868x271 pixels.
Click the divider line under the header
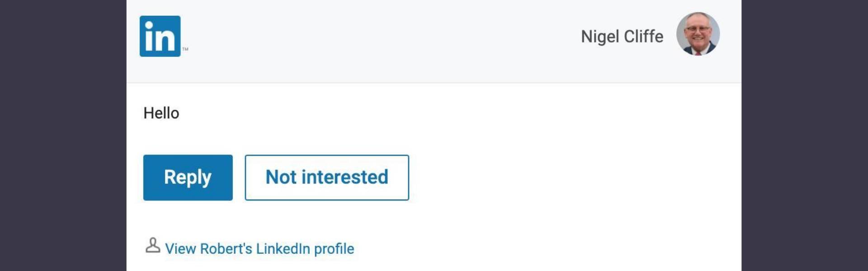click(x=434, y=83)
